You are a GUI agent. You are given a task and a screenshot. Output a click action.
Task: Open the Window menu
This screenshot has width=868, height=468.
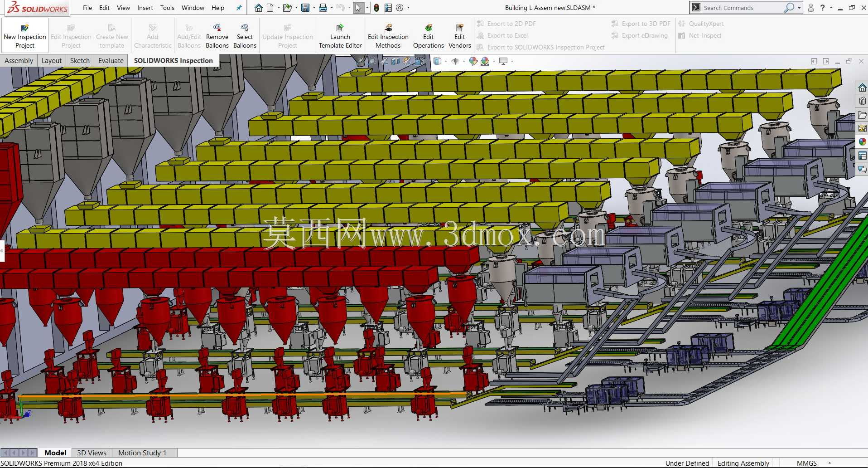coord(193,8)
